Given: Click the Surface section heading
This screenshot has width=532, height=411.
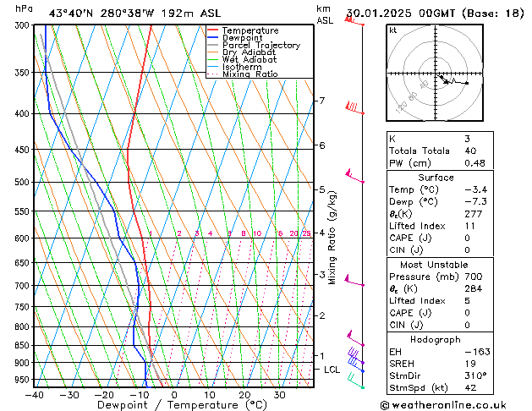Looking at the screenshot, I should pyautogui.click(x=436, y=178).
